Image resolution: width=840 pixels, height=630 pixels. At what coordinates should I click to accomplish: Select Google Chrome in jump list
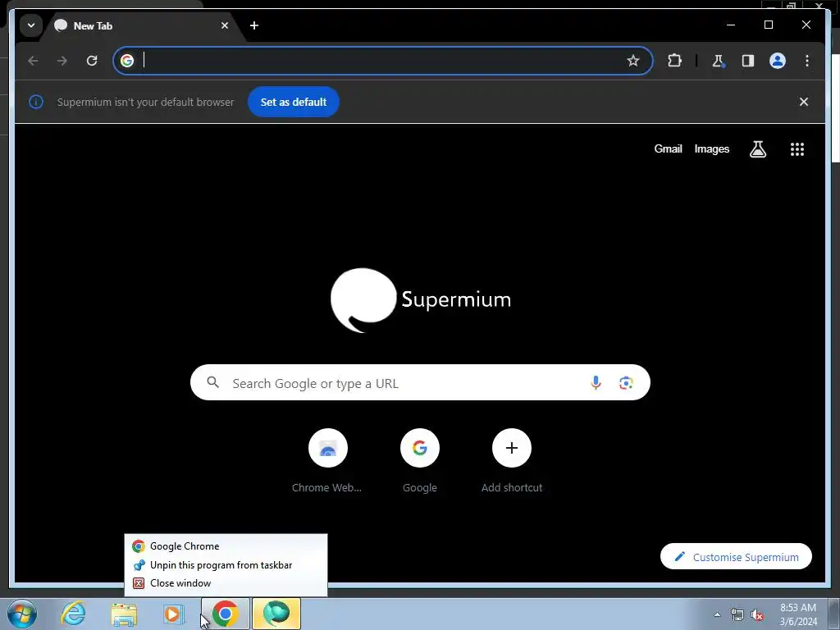226,546
